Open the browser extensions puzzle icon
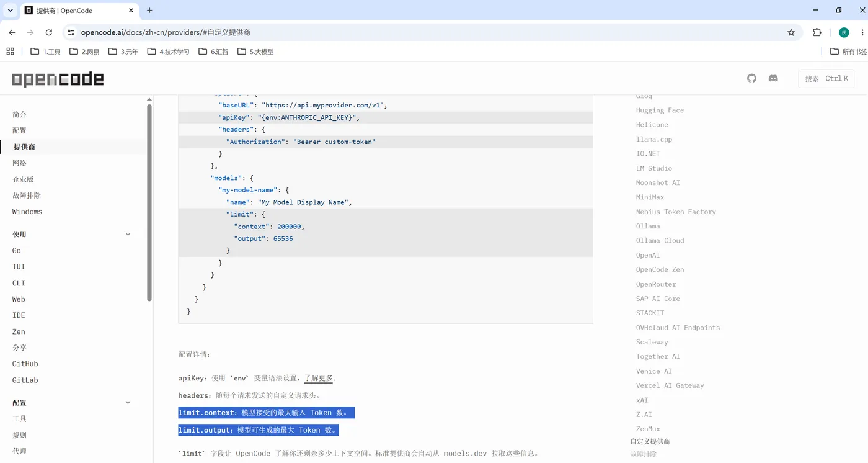 pyautogui.click(x=817, y=32)
